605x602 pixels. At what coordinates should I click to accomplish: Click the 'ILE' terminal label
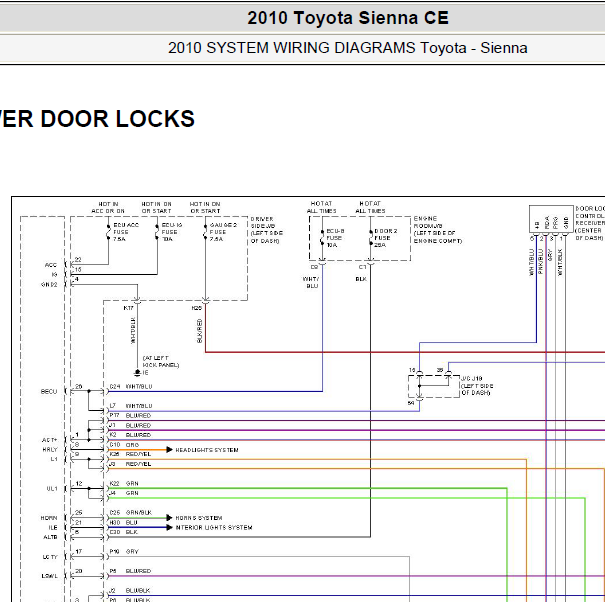(53, 528)
